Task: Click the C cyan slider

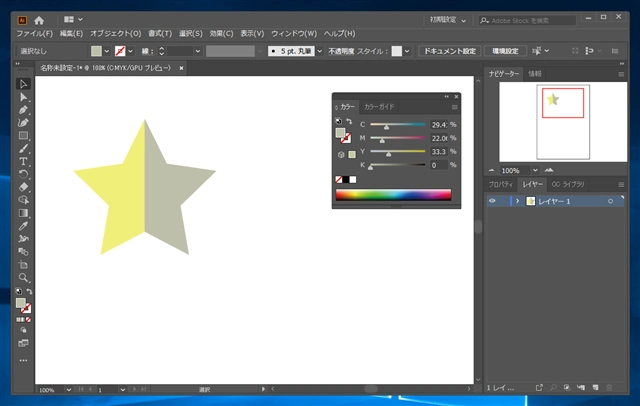Action: point(398,124)
